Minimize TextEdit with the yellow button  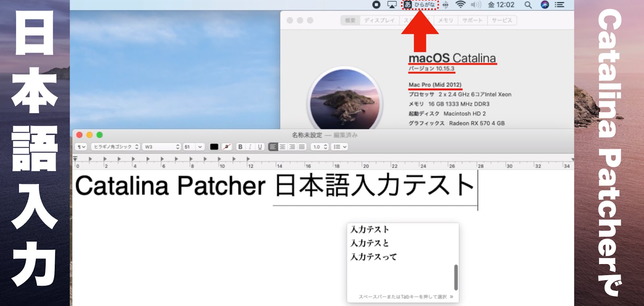pos(89,135)
